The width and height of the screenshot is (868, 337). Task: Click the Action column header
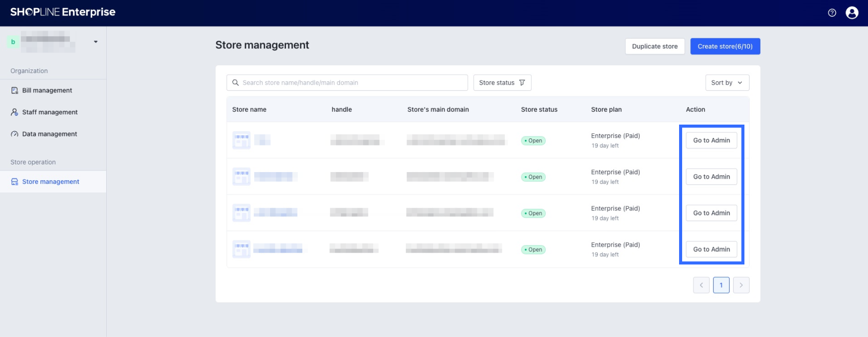coord(695,110)
